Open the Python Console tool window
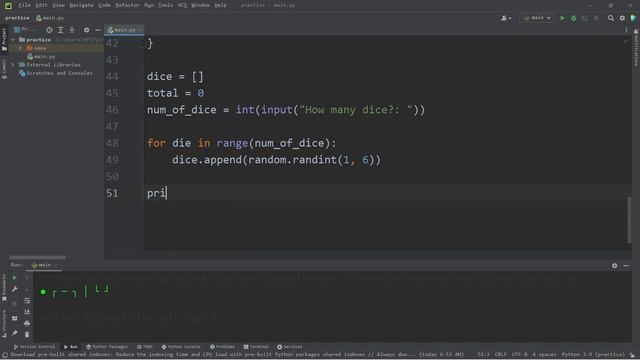The height and width of the screenshot is (360, 640). pyautogui.click(x=181, y=347)
